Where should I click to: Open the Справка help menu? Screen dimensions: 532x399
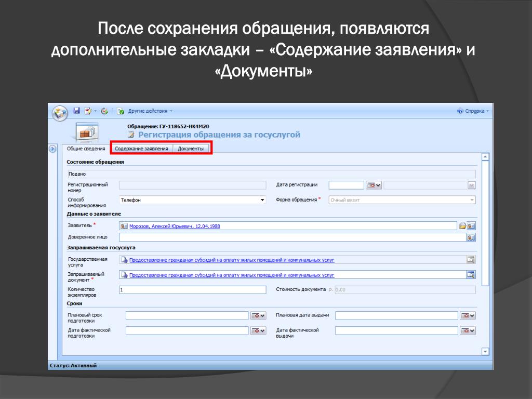pos(473,111)
